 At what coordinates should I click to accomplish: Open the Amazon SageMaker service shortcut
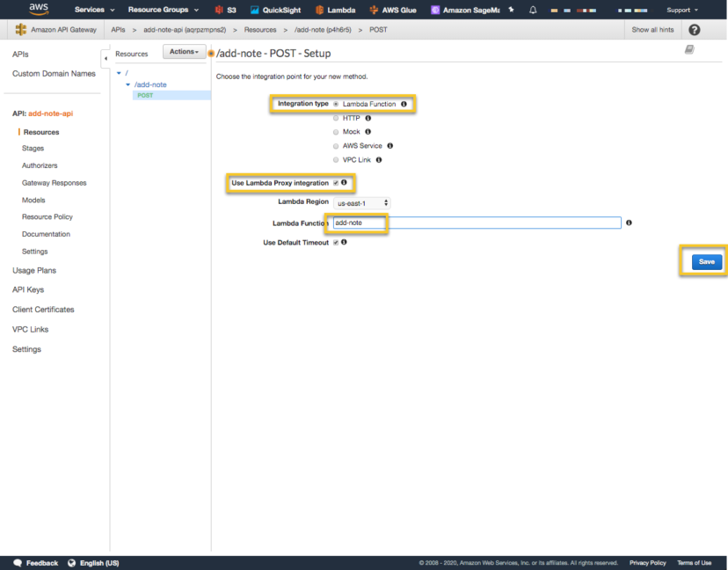[x=466, y=10]
